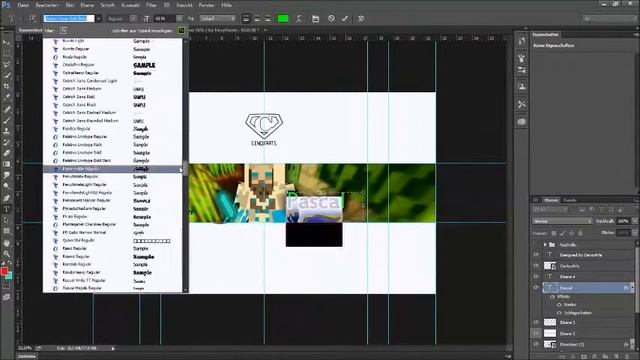Viewport: 640px width, 360px height.
Task: Select the Horizontal Type tool
Action: (x=7, y=209)
